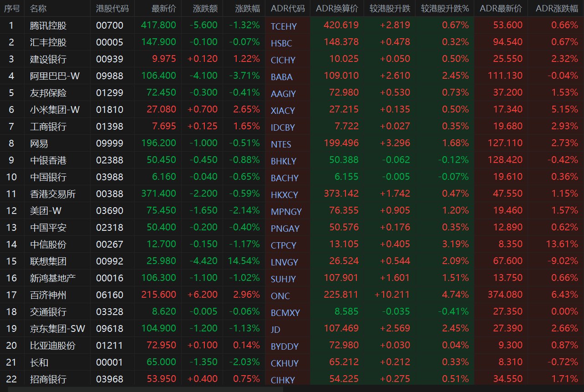Select 美团-W in the name column
This screenshot has width=584, height=392.
coord(46,211)
